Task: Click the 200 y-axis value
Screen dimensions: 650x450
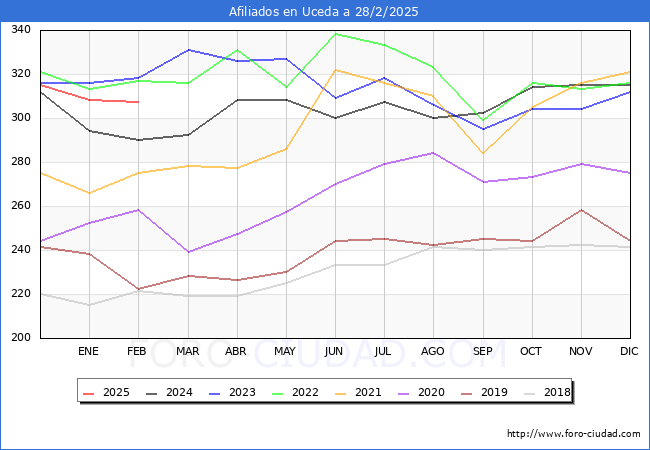Action: click(x=21, y=337)
